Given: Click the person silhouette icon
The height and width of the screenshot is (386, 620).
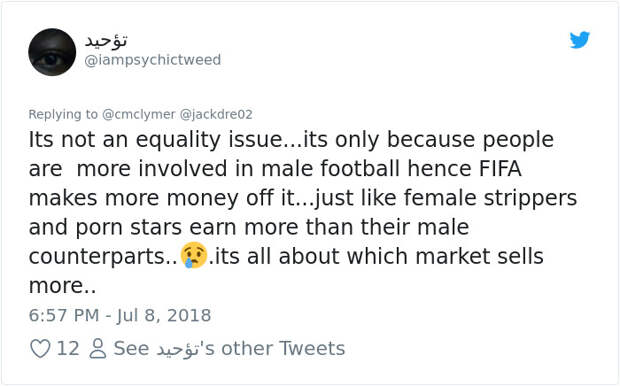Looking at the screenshot, I should (98, 348).
